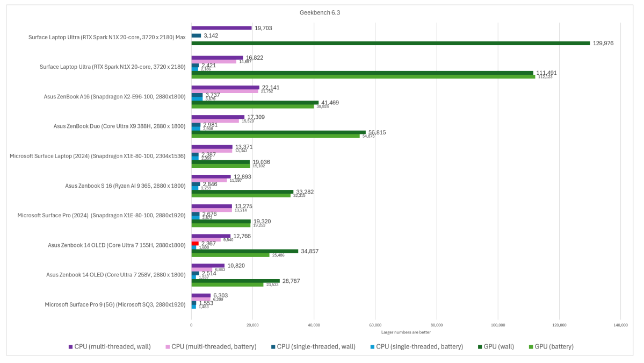This screenshot has height=363, width=644.
Task: Click the Asus Zenbook S 16 Ryzen label
Action: click(125, 186)
